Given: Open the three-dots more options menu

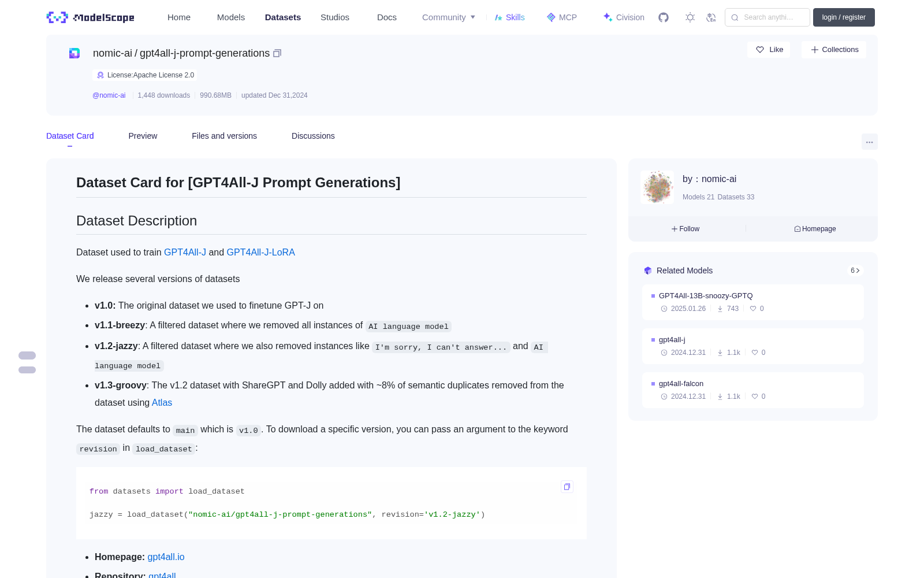Looking at the screenshot, I should [869, 142].
